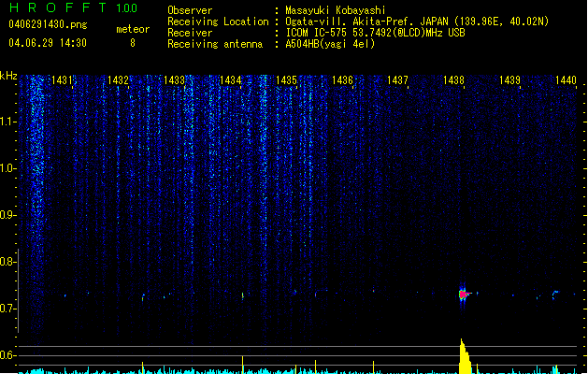Click the tall yellow signal peak in power graph
The height and width of the screenshot is (374, 588).
coord(465,356)
